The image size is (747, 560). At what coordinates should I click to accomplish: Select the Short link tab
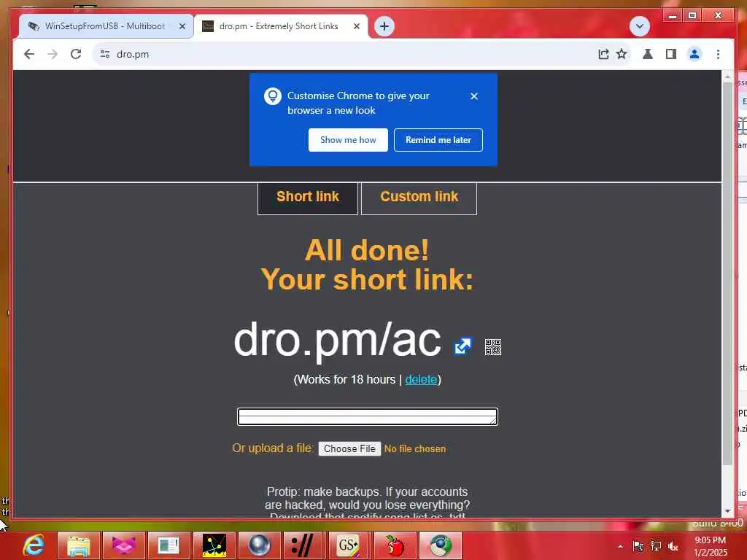coord(308,197)
